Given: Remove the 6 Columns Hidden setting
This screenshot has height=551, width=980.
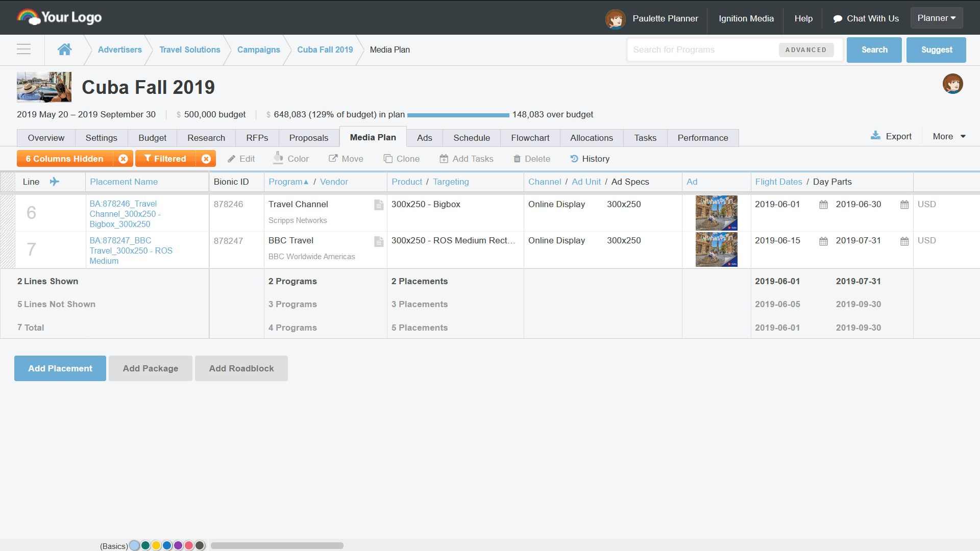Looking at the screenshot, I should [x=123, y=159].
